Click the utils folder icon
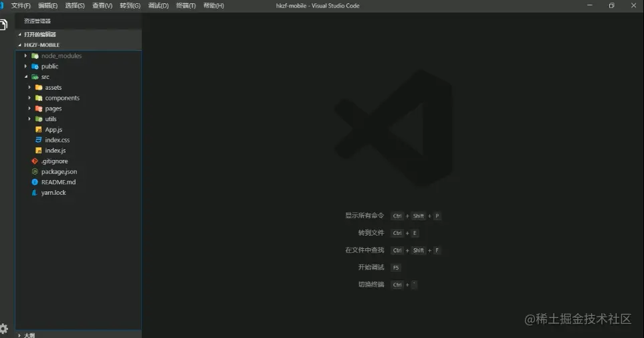This screenshot has width=644, height=338. 39,119
